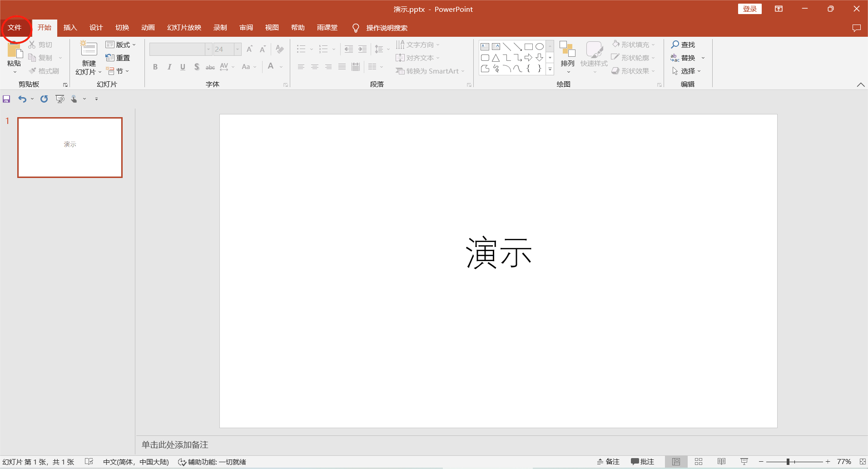Screen dimensions: 868x469
Task: Toggle italic formatting
Action: click(x=169, y=66)
